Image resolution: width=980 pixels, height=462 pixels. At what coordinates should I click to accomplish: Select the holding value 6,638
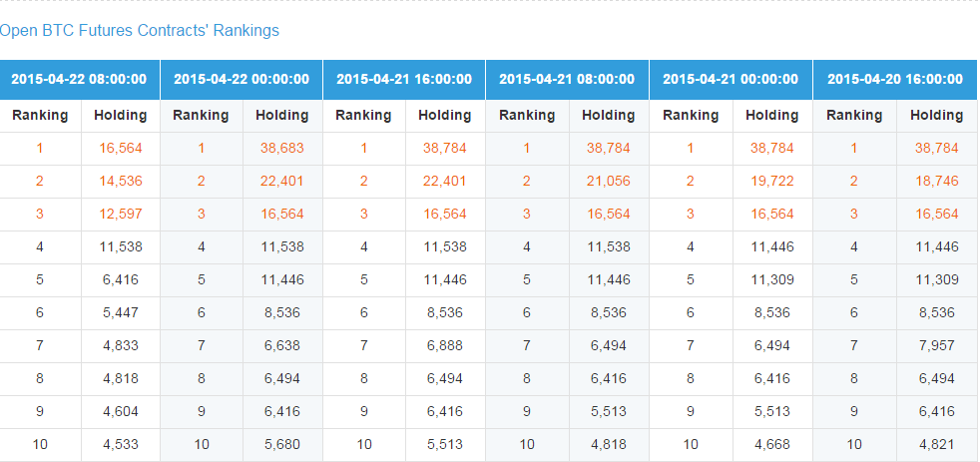tap(282, 345)
